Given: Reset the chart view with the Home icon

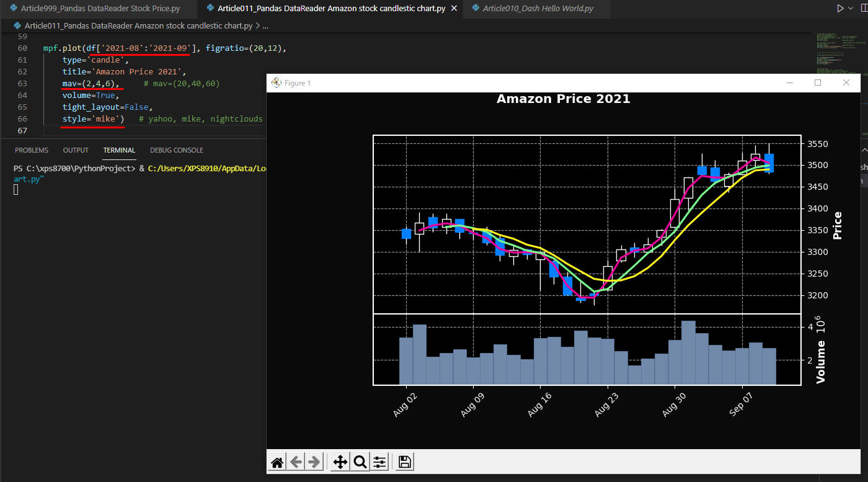Looking at the screenshot, I should coord(277,462).
